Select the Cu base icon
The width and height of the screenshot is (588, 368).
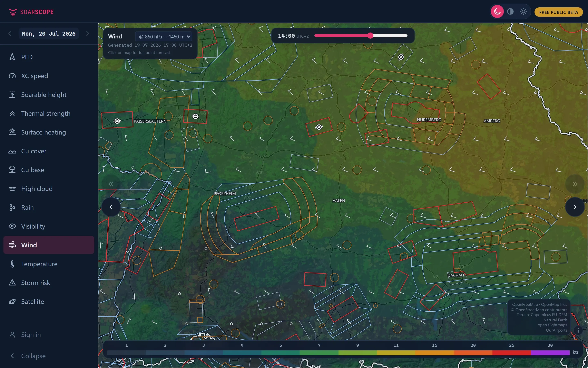pos(12,170)
